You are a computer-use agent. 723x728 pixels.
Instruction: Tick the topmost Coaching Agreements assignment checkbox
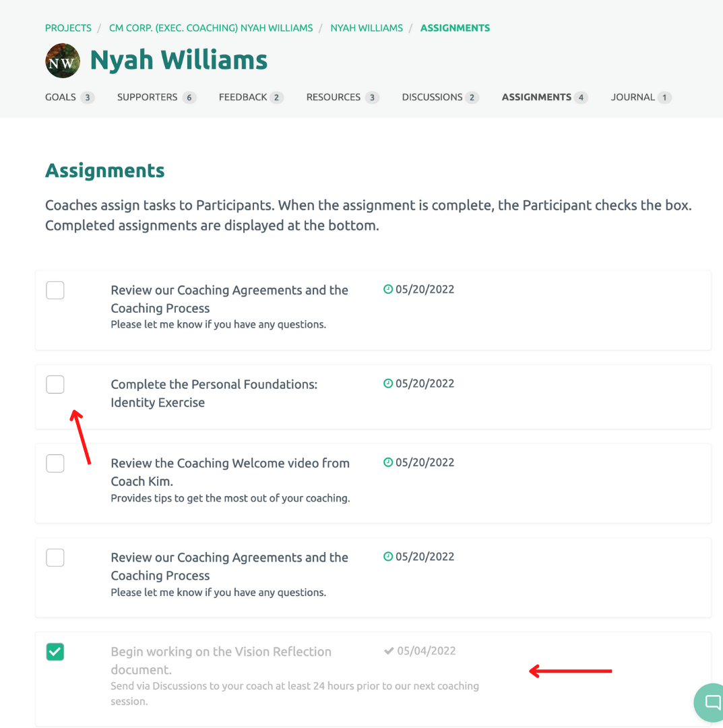click(55, 290)
